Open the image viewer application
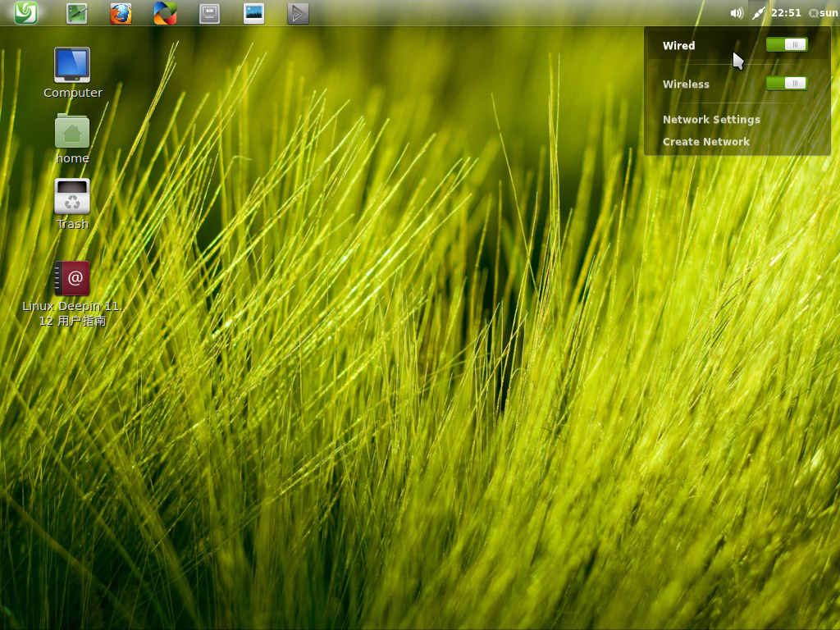Screen dimensions: 840x630 coord(253,12)
